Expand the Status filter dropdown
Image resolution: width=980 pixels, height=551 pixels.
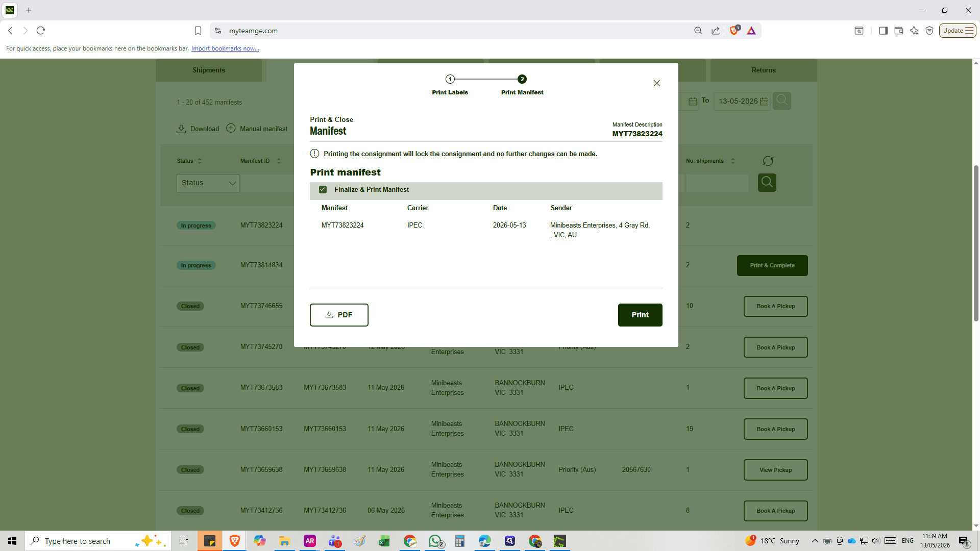[x=208, y=183]
